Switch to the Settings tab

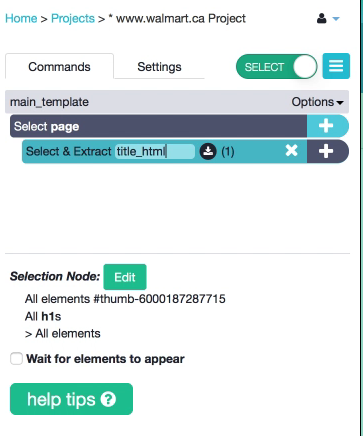[159, 66]
